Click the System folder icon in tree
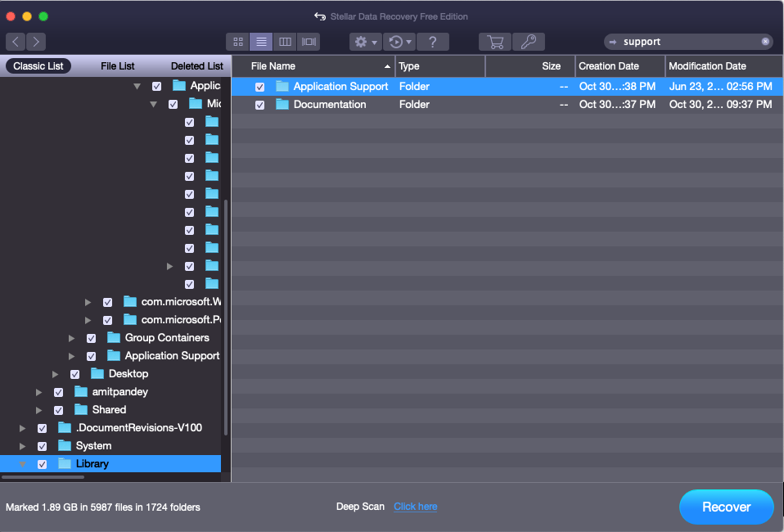Image resolution: width=784 pixels, height=532 pixels. click(x=65, y=445)
